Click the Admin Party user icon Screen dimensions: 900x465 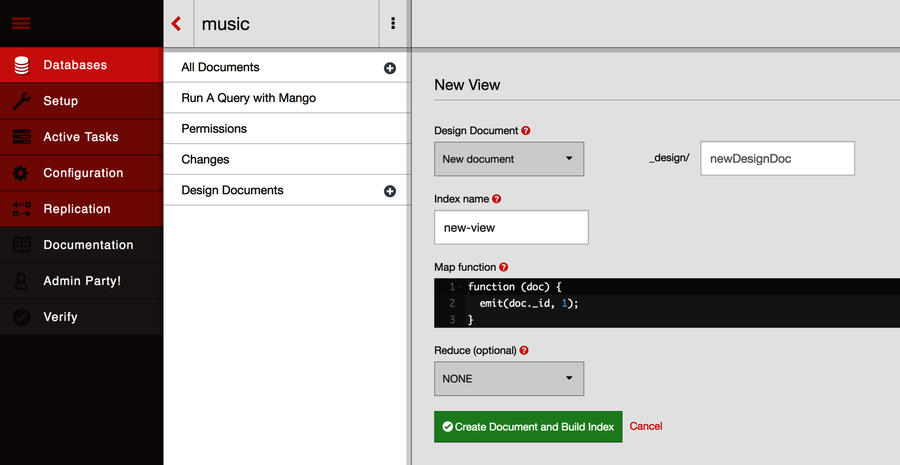[21, 281]
